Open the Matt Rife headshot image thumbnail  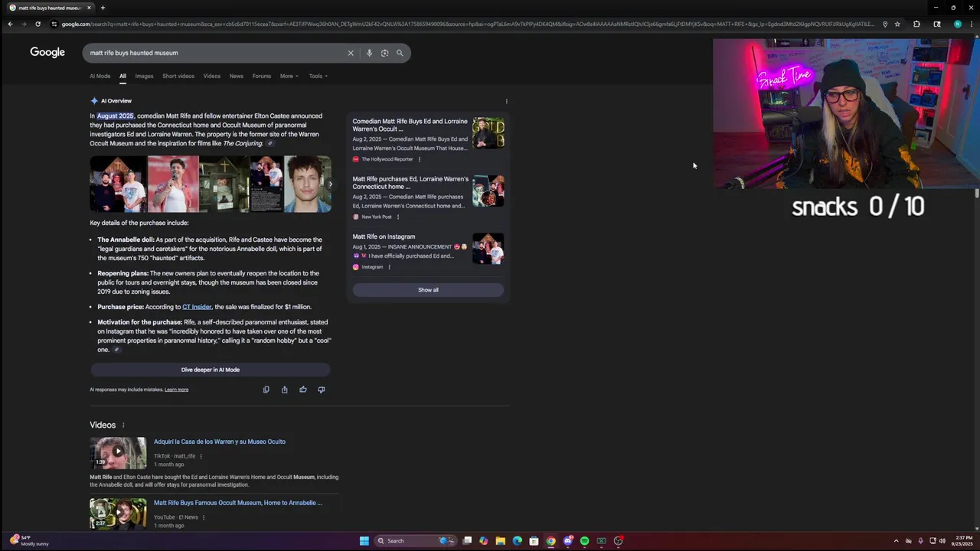point(308,184)
